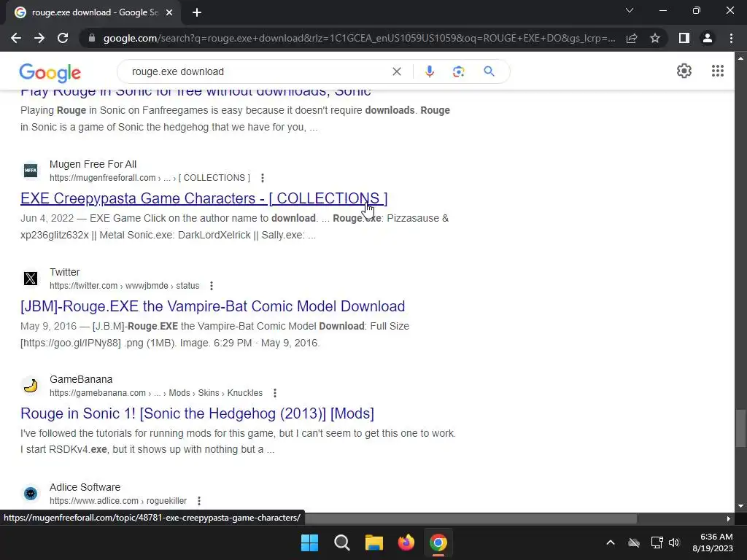747x560 pixels.
Task: Click the Adlice Software favicon
Action: click(31, 494)
